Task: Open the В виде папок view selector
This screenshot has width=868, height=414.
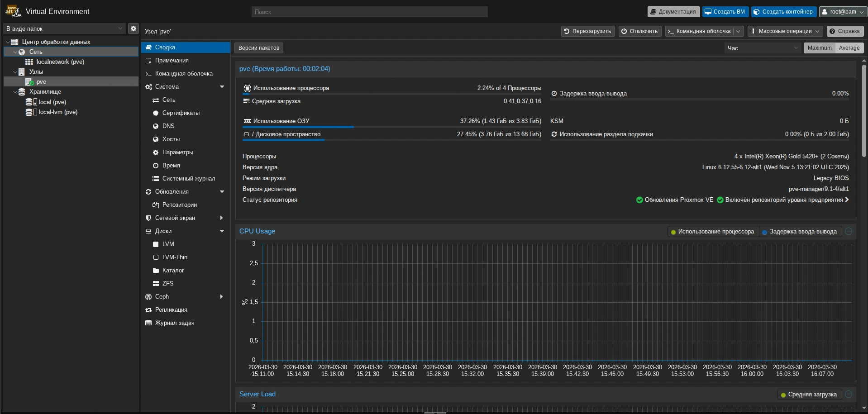Action: pos(64,29)
